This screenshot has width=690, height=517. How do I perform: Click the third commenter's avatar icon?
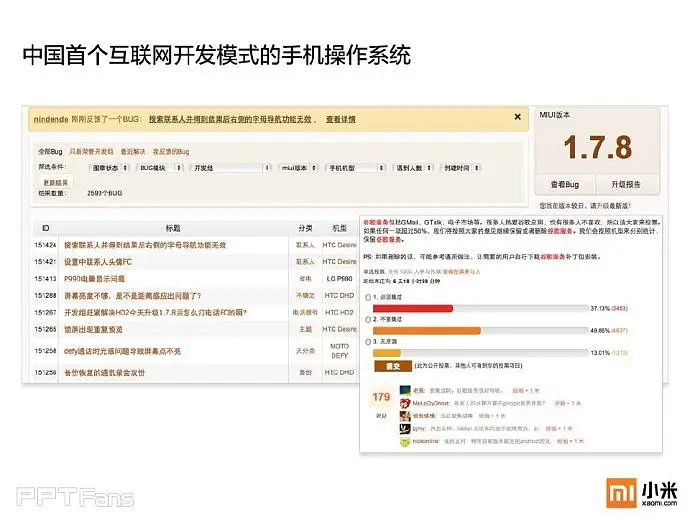pyautogui.click(x=405, y=415)
